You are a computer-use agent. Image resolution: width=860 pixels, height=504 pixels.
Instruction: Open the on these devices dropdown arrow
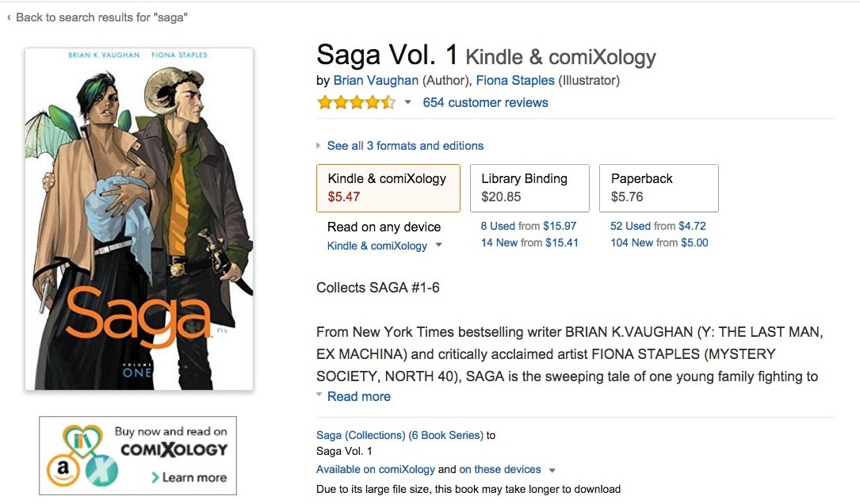552,470
